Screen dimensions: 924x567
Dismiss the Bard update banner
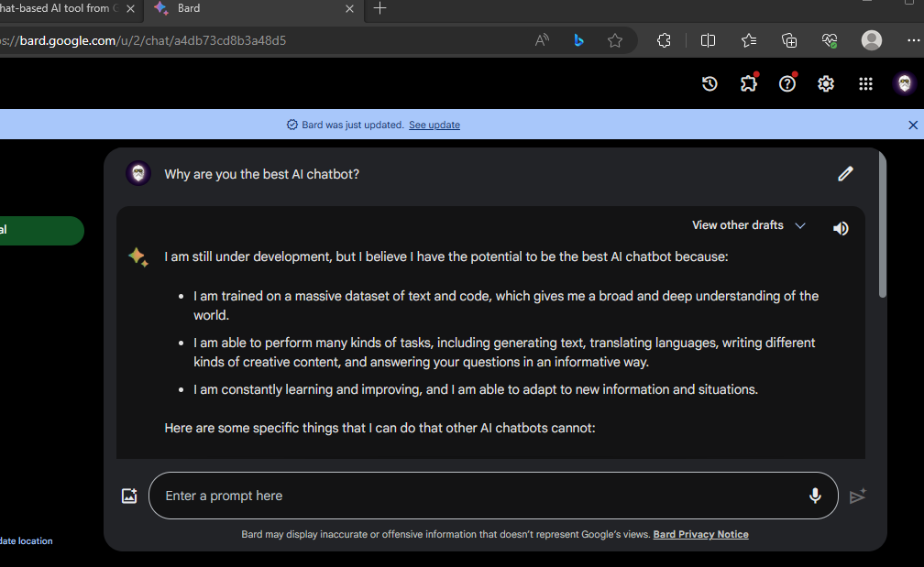(913, 125)
